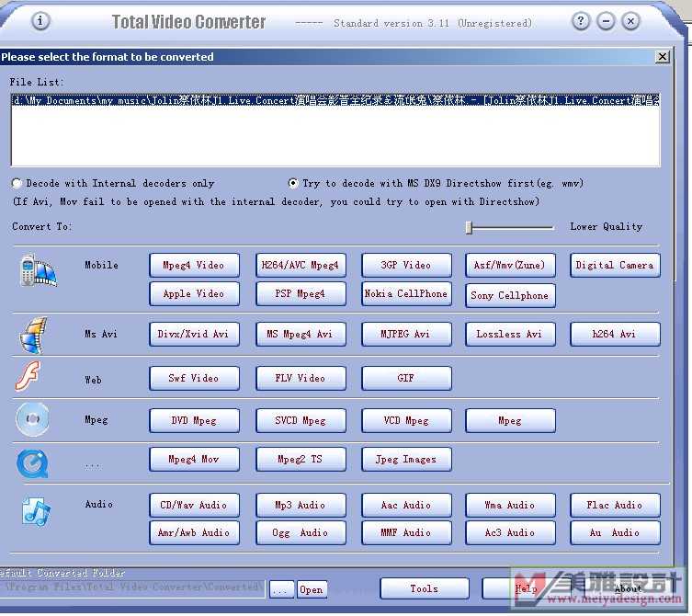Click the Mpeg disc icon
This screenshot has width=692, height=616.
click(x=33, y=419)
